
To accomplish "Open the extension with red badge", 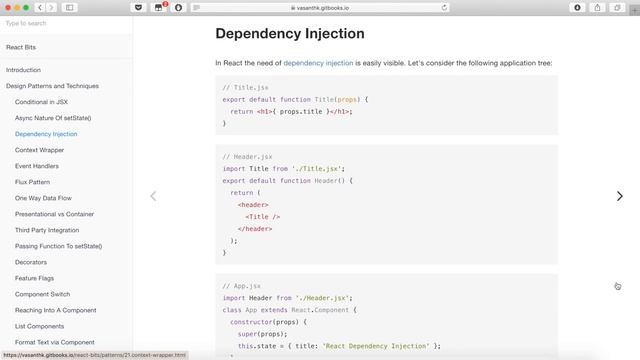I will 159,7.
